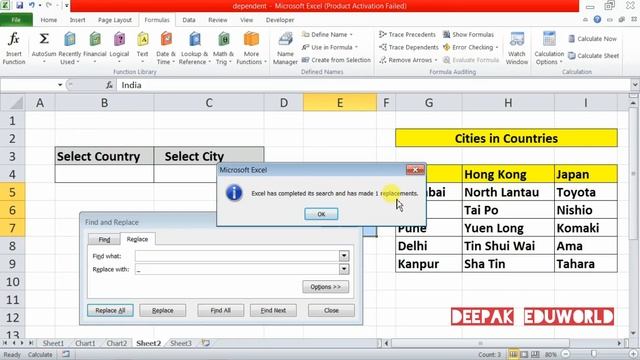Launch the Name Manager
This screenshot has height=360, width=640.
285,49
